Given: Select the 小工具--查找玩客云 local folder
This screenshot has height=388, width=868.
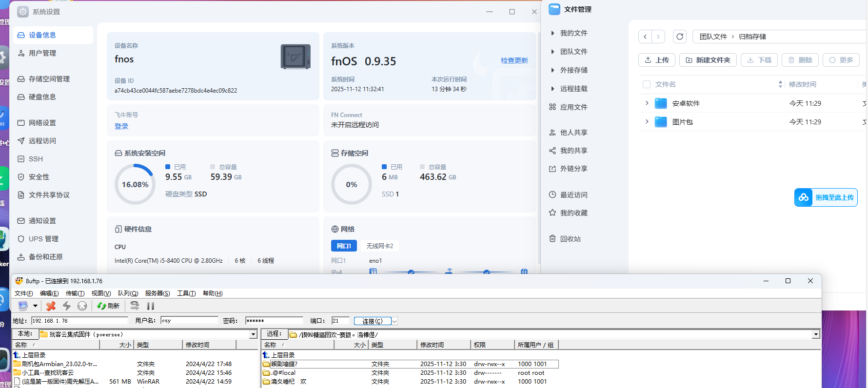Looking at the screenshot, I should coord(44,372).
